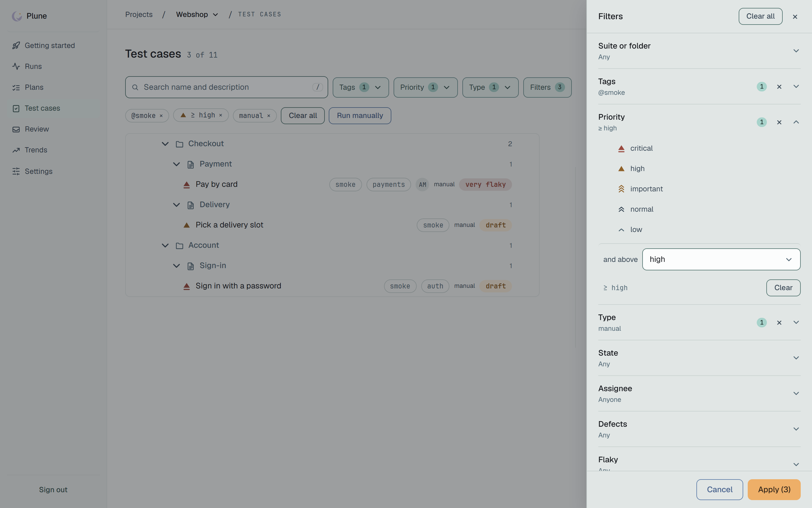Close the Filters panel
The width and height of the screenshot is (812, 508).
click(795, 16)
